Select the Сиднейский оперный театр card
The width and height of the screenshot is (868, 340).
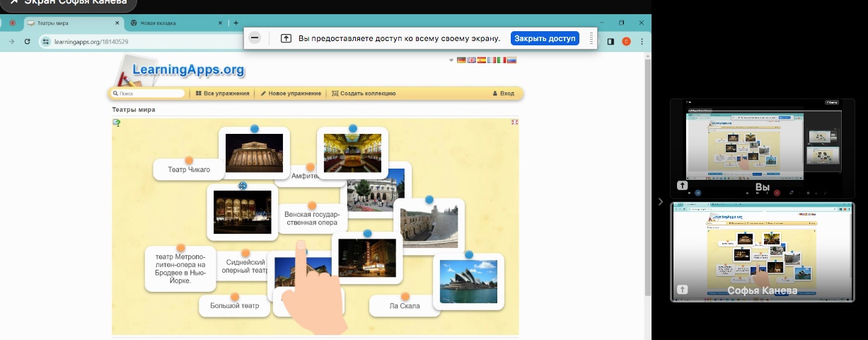[242, 266]
